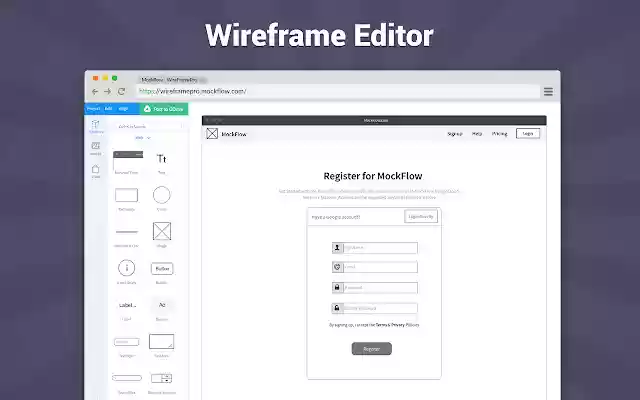Open the house-shaped sidebar icon

96,171
